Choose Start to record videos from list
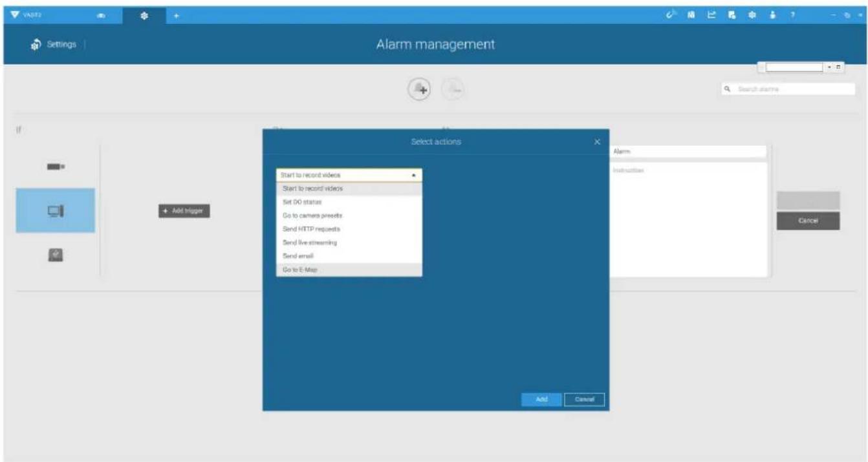This screenshot has height=462, width=868. click(x=349, y=189)
